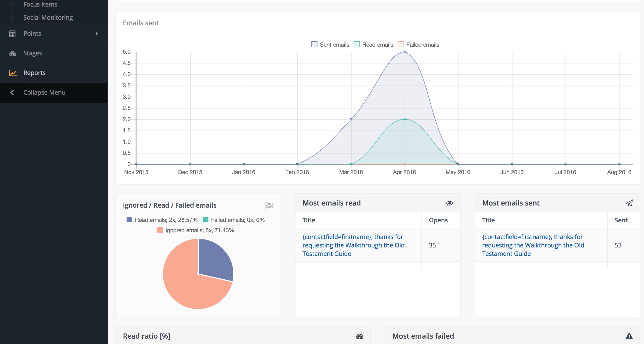
Task: Click the sent value 53
Action: tap(618, 245)
